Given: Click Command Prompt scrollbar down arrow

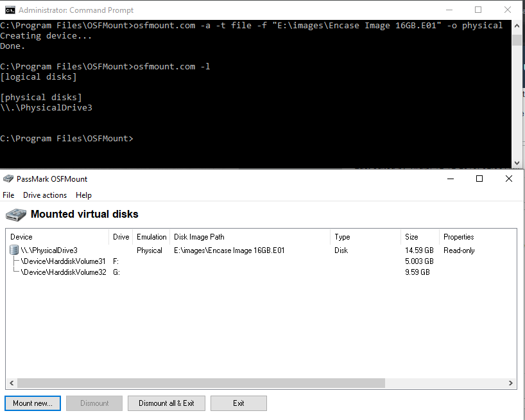Looking at the screenshot, I should pos(517,162).
